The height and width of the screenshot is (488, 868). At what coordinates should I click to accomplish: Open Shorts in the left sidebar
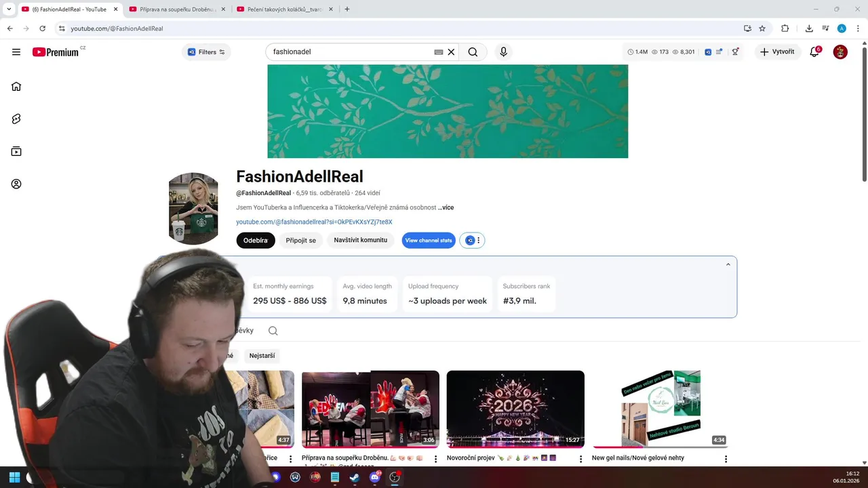16,119
